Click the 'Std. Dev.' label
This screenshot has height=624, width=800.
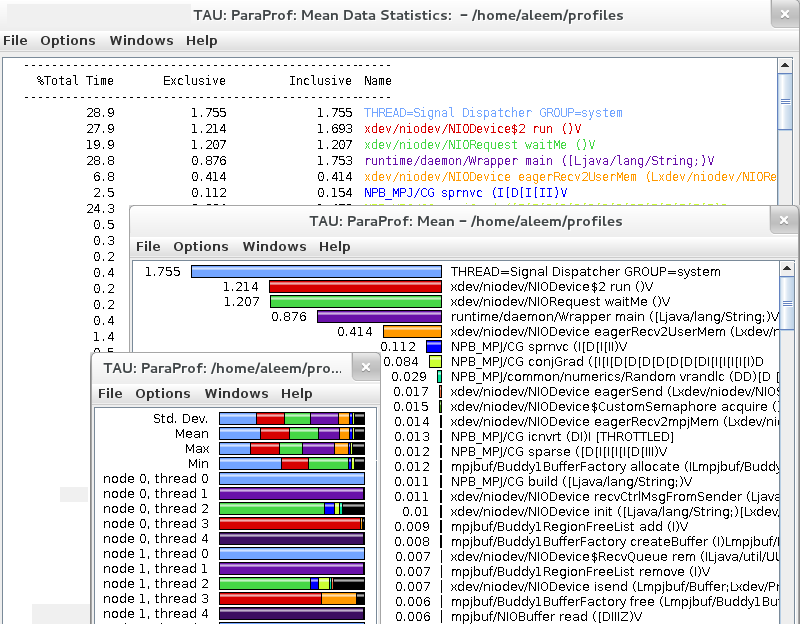(181, 419)
